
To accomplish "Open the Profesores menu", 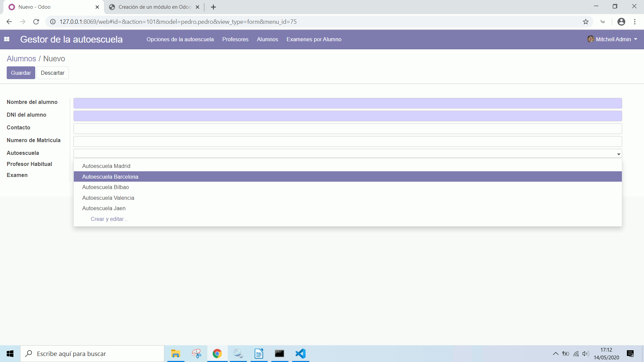I will (x=235, y=39).
